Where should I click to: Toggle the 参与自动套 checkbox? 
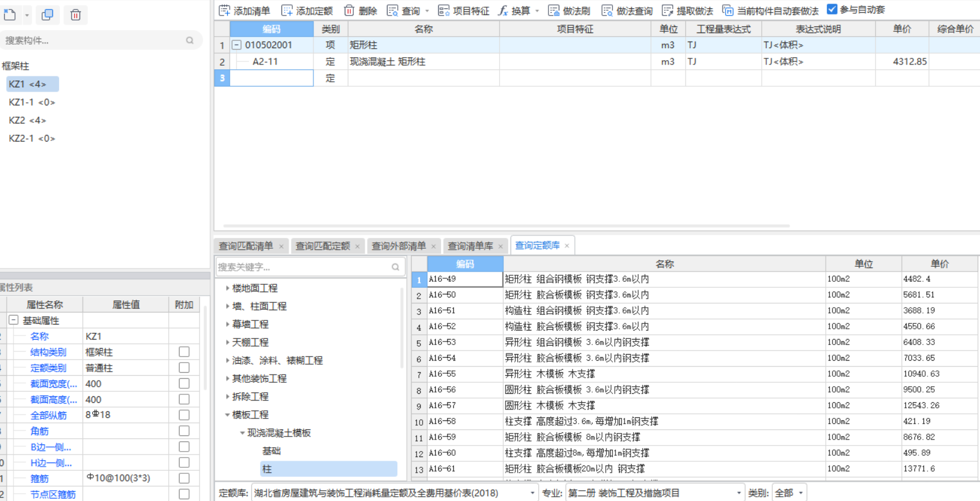832,9
